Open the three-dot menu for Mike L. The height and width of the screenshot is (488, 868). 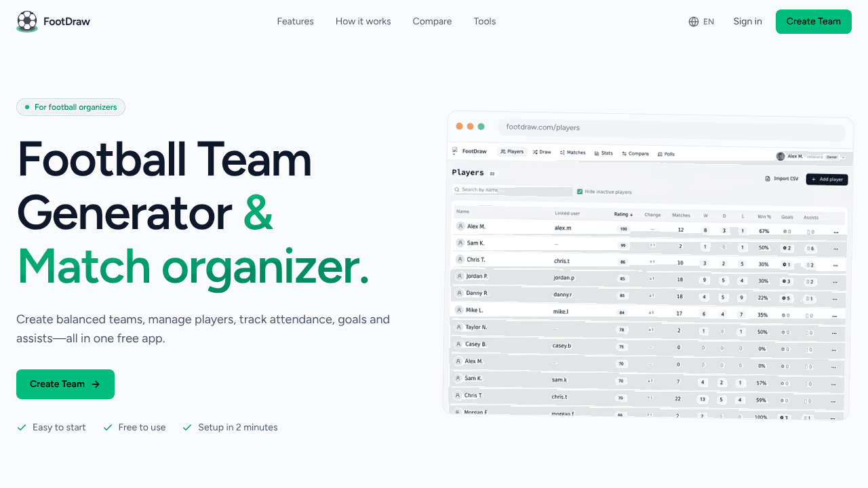[836, 316]
